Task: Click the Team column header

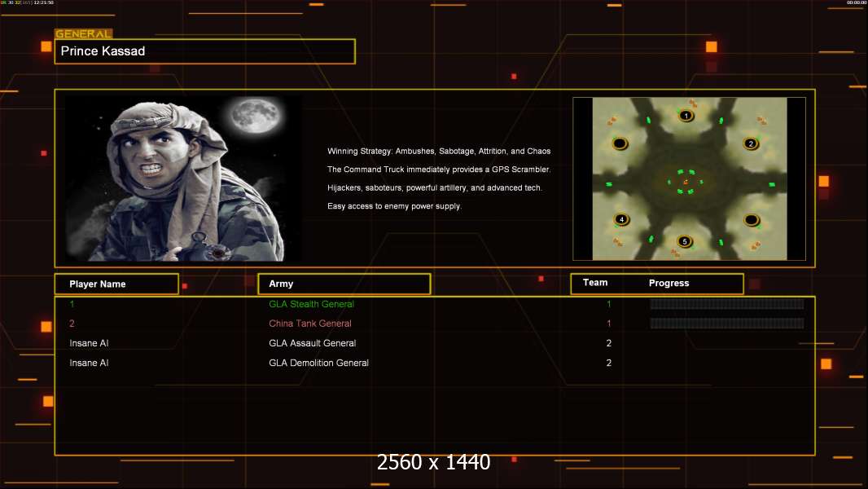Action: (595, 283)
